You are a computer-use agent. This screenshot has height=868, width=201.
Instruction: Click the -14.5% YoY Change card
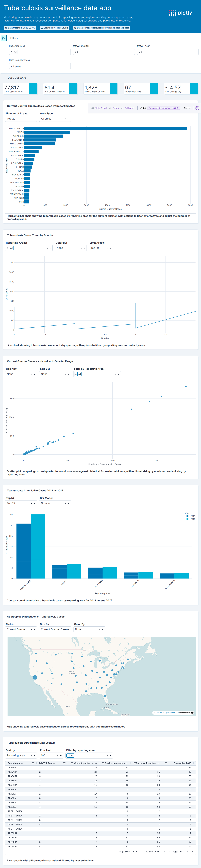[x=181, y=89]
